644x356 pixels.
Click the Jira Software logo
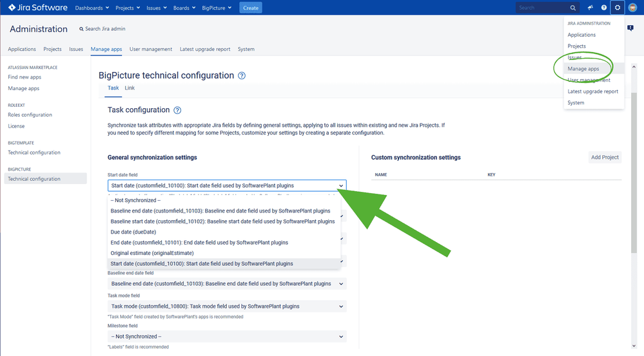37,7
